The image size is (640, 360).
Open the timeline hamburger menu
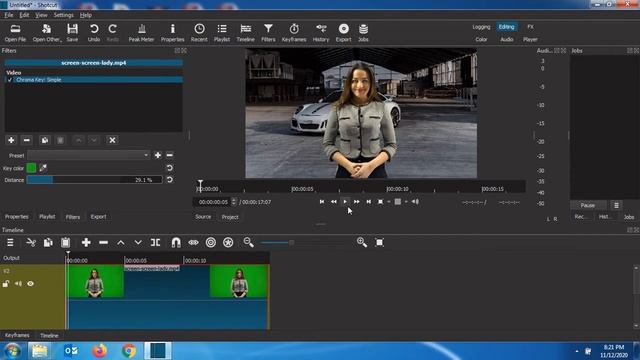coord(10,242)
